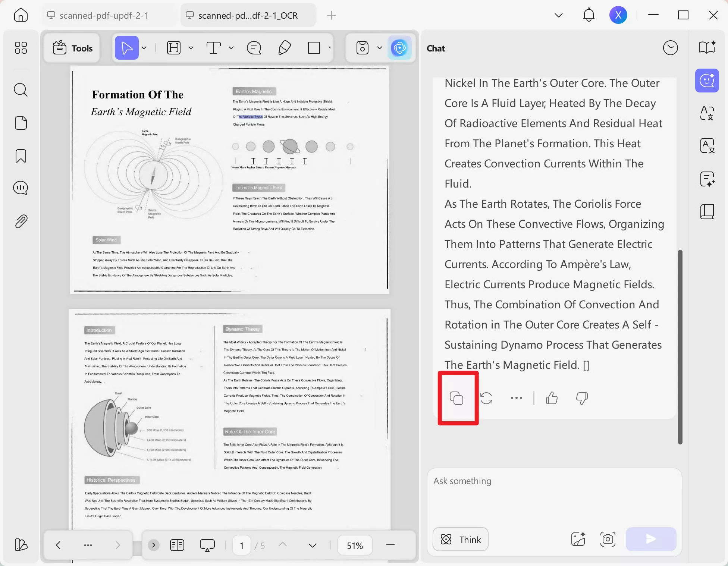Capture screenshot for chat input

(x=608, y=539)
